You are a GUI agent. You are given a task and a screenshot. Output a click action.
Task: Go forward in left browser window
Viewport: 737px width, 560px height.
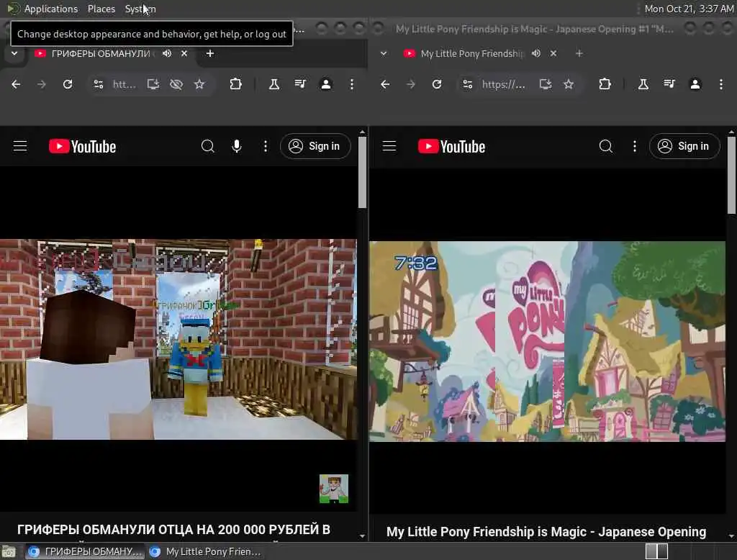pos(41,84)
